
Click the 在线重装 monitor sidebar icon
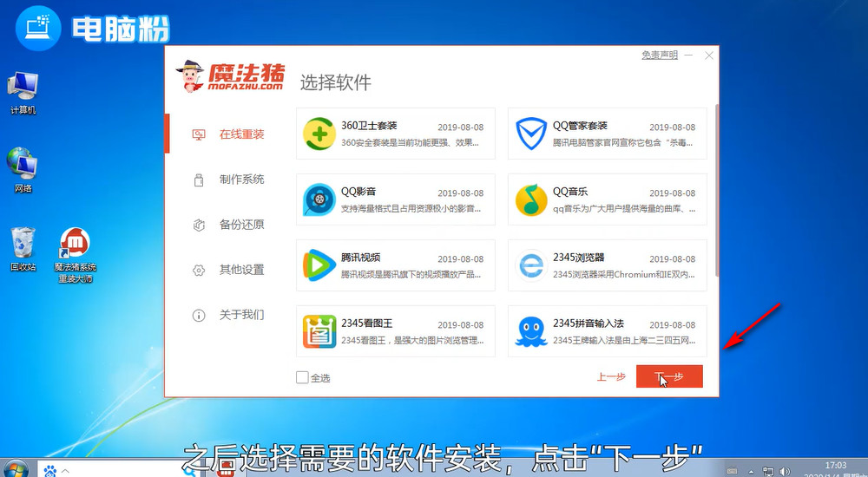pyautogui.click(x=199, y=134)
